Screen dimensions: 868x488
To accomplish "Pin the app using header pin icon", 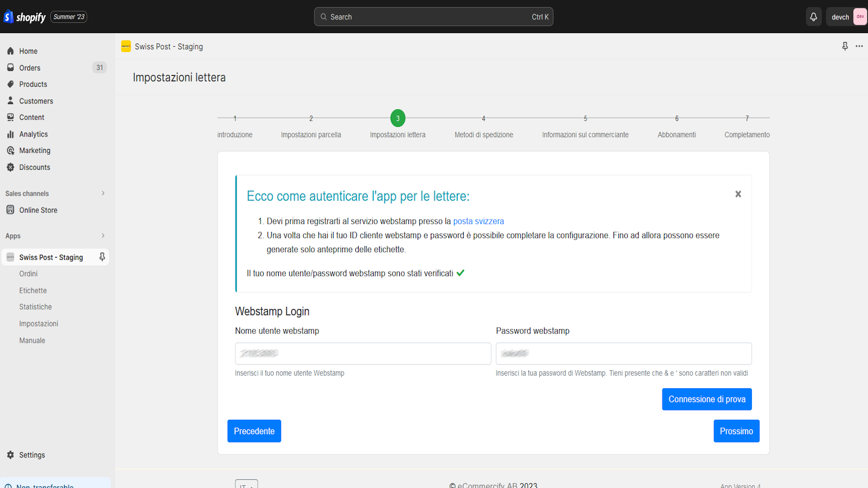I will coord(845,46).
